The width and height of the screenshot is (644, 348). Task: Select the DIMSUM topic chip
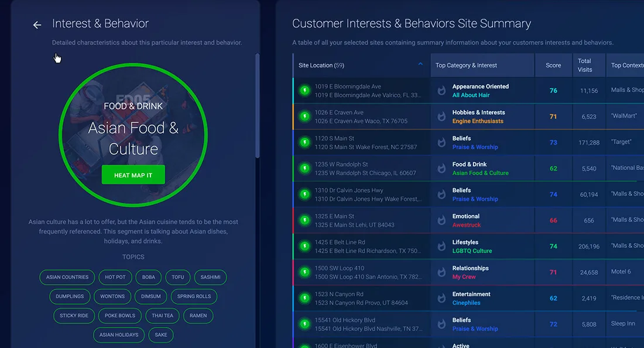[150, 296]
